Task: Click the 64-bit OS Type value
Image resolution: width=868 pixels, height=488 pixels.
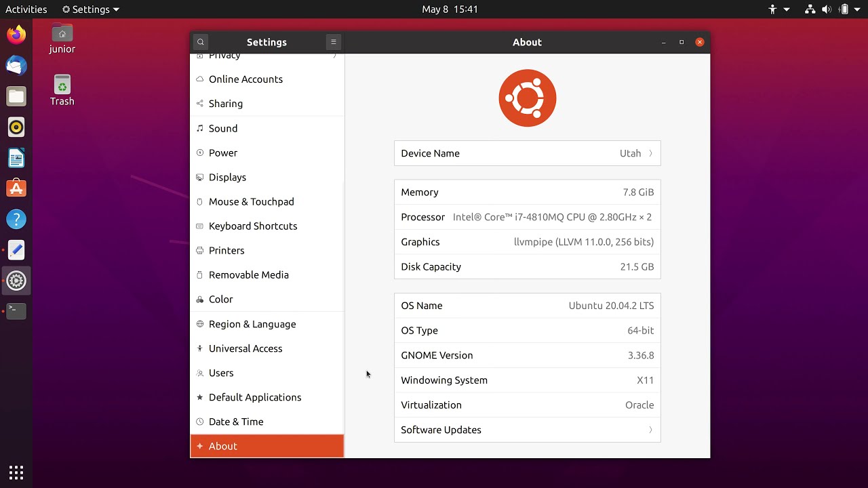Action: click(x=640, y=331)
